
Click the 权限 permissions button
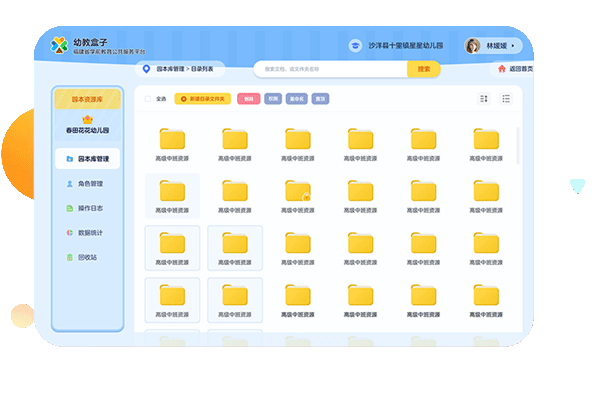[273, 99]
